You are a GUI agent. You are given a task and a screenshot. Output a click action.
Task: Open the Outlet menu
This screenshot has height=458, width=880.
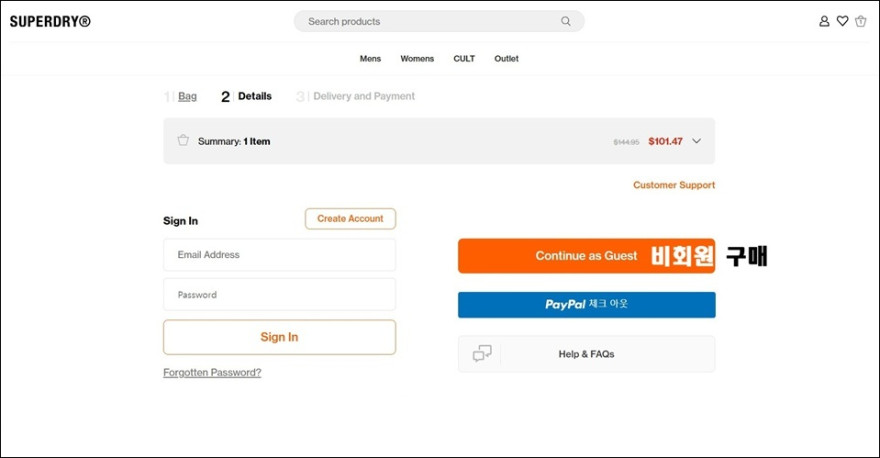[x=506, y=58]
